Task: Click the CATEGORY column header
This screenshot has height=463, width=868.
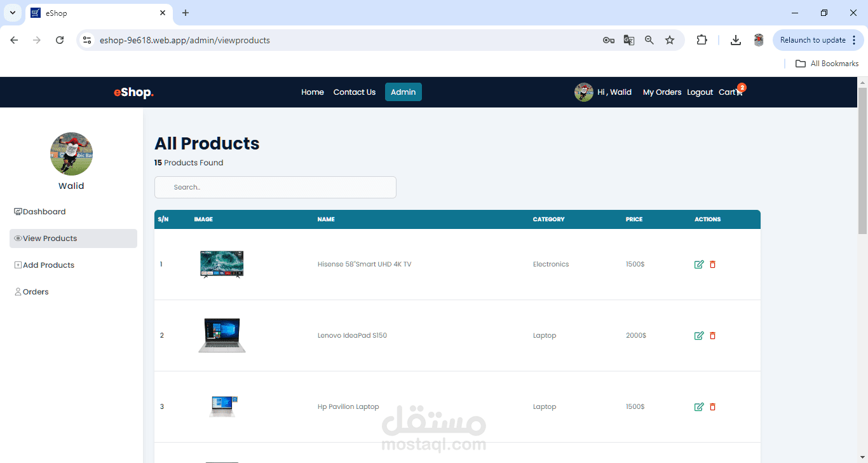Action: pos(548,219)
